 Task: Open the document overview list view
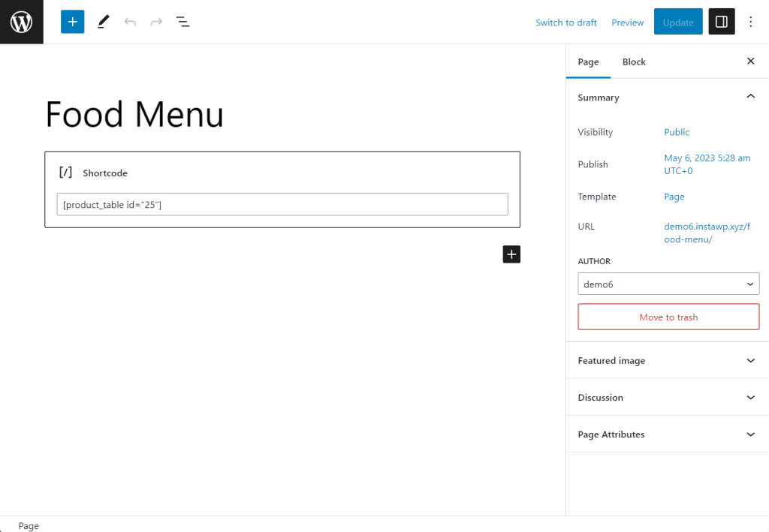click(183, 22)
